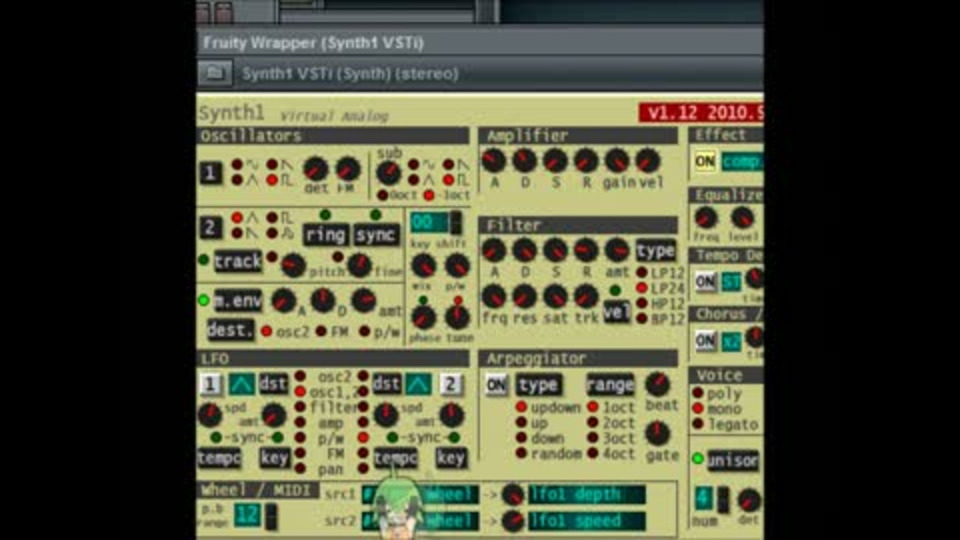Select LFO 1 number button
This screenshot has width=960, height=540.
(x=210, y=384)
